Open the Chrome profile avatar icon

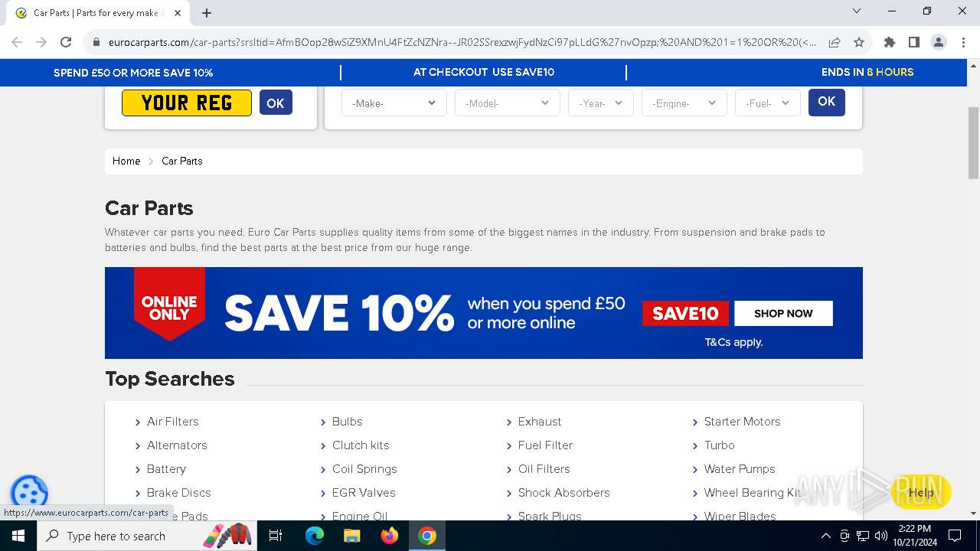[938, 42]
